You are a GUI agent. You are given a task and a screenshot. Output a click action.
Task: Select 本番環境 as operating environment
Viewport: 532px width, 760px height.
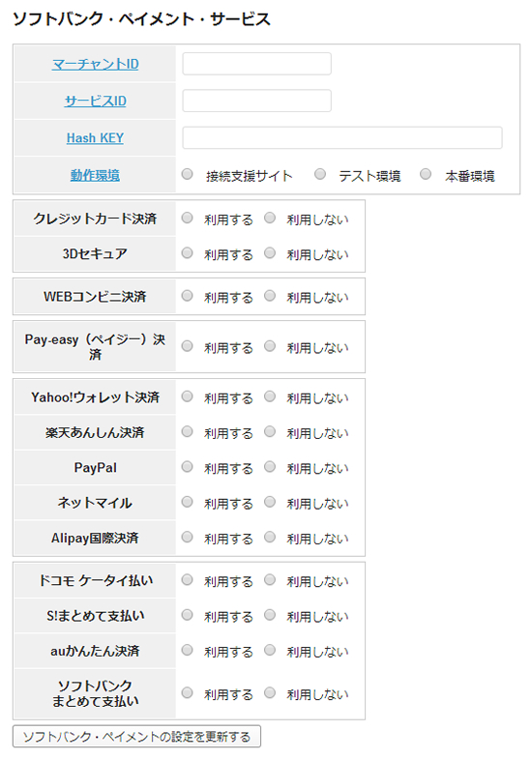pos(426,174)
